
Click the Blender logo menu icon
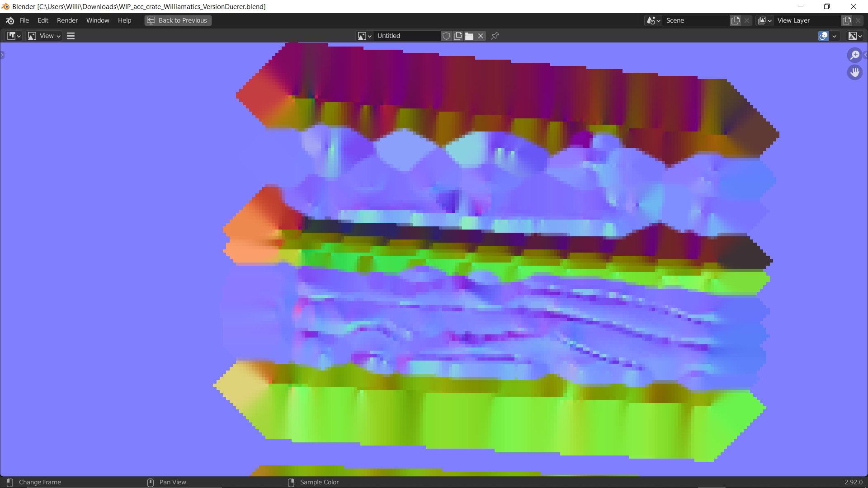click(10, 20)
